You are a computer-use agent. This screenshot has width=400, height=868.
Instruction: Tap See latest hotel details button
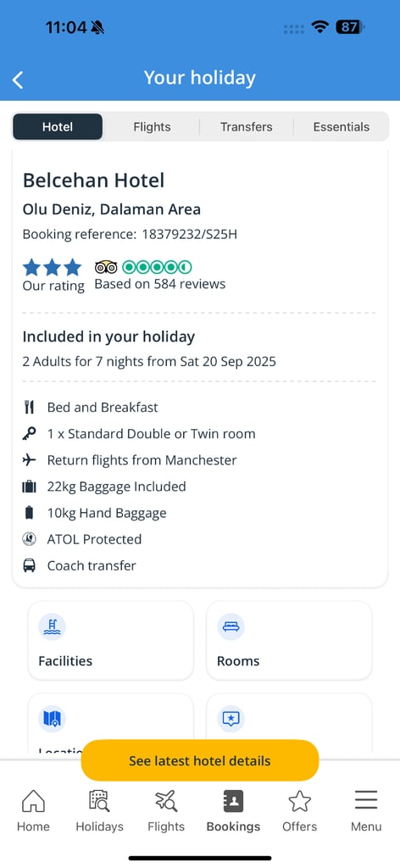(x=200, y=760)
